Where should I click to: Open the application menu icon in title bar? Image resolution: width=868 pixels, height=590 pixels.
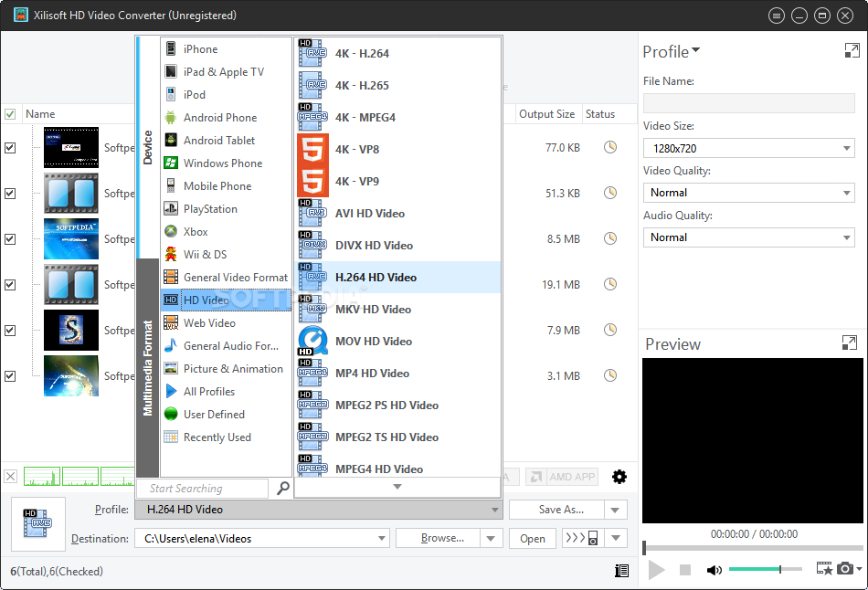(776, 16)
